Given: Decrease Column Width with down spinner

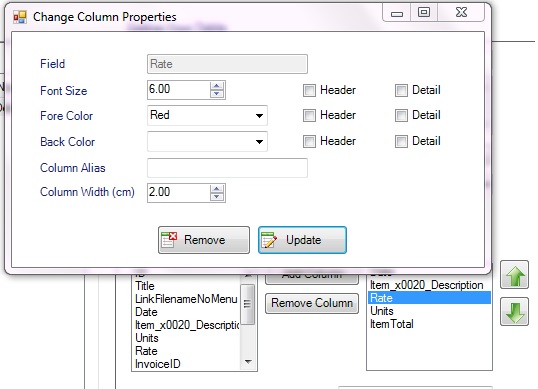Looking at the screenshot, I should tap(217, 197).
